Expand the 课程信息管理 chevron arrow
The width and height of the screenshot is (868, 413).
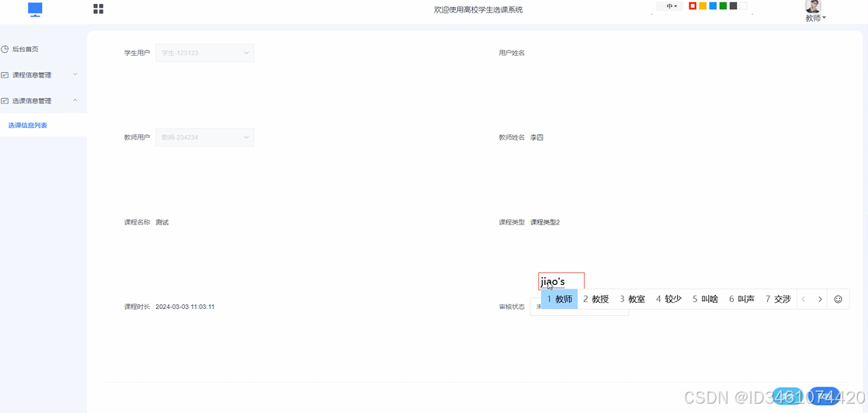click(76, 75)
